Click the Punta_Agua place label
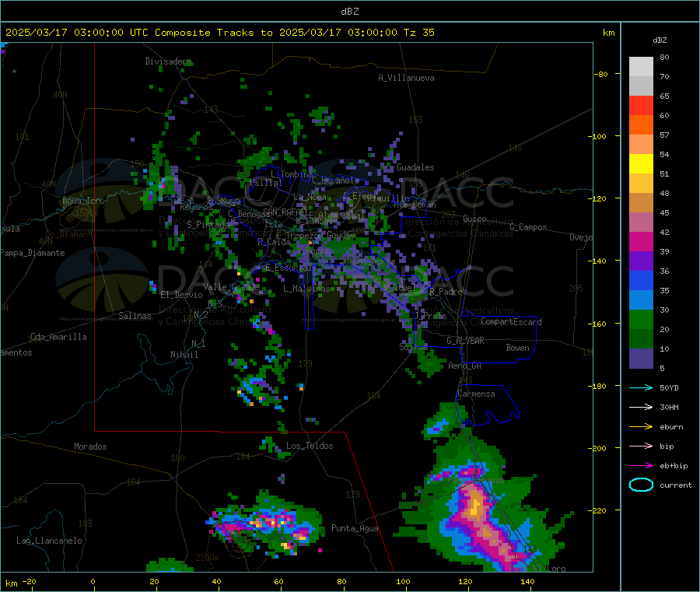700x592 pixels. pyautogui.click(x=355, y=528)
